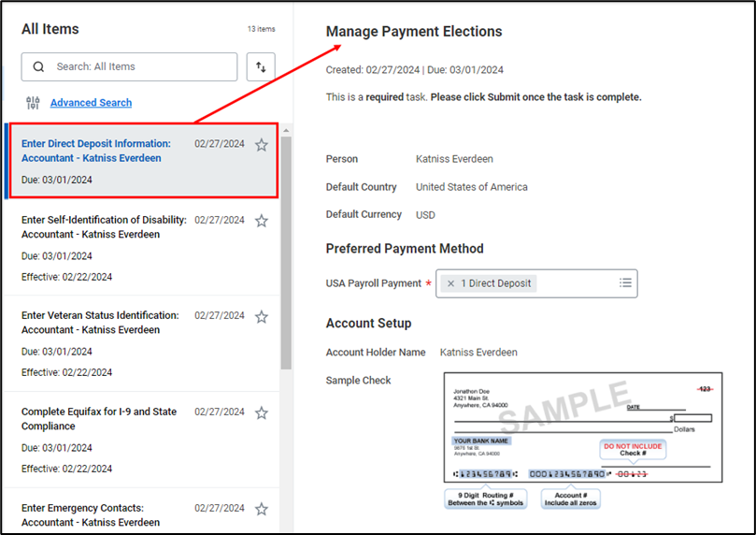
Task: Click the sort arrows button
Action: [261, 67]
